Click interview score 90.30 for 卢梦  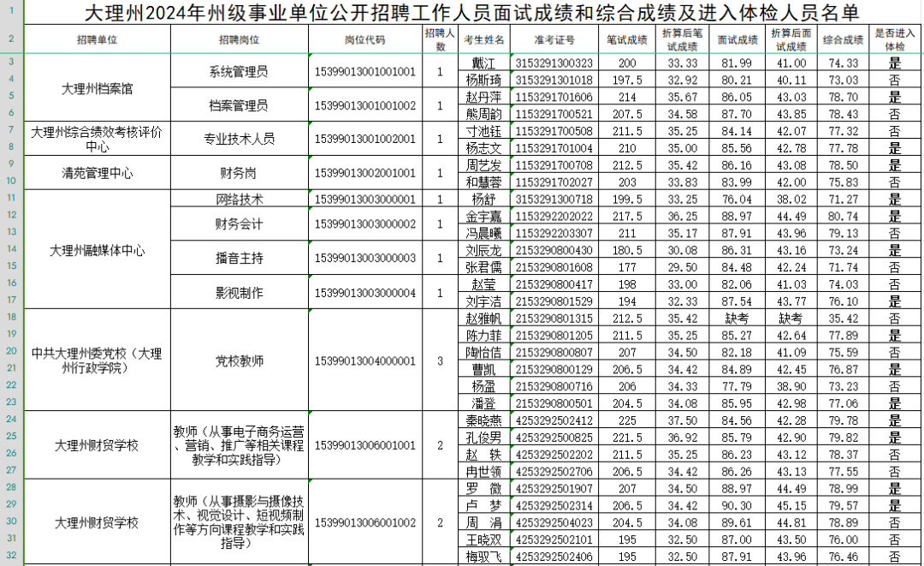737,505
